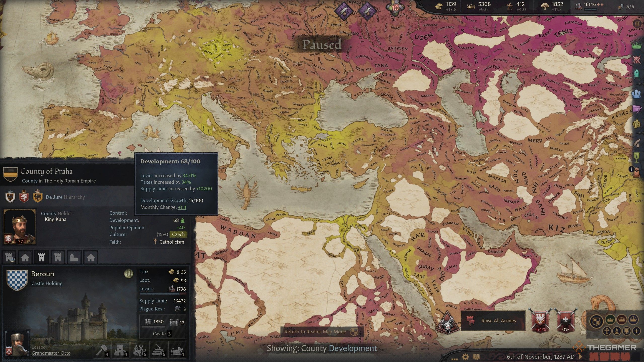
Task: Open game settings gear icon
Action: [465, 357]
